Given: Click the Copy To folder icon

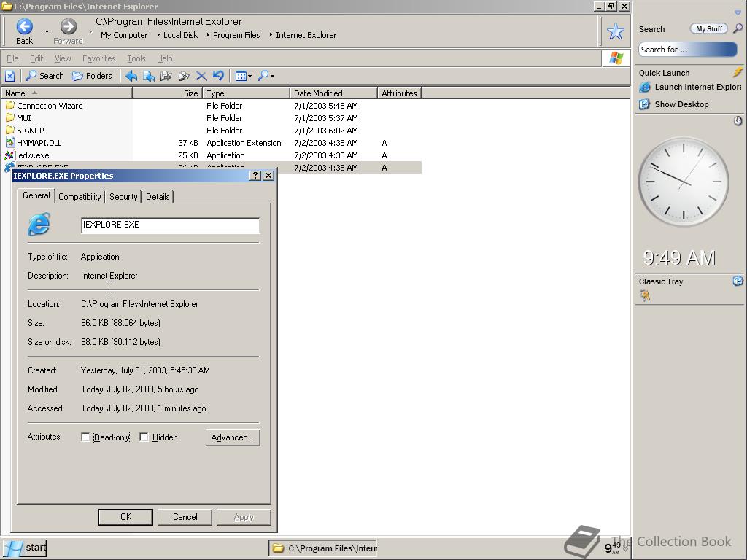Looking at the screenshot, I should [x=183, y=76].
